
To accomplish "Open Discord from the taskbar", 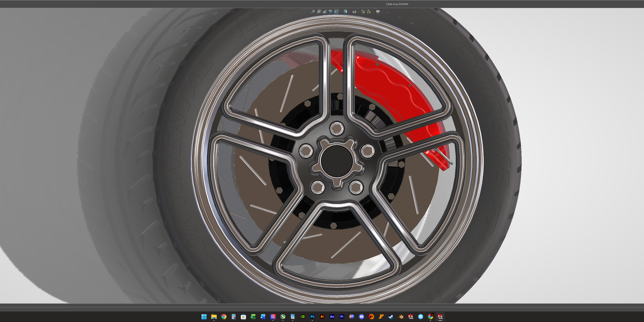I will 361,317.
